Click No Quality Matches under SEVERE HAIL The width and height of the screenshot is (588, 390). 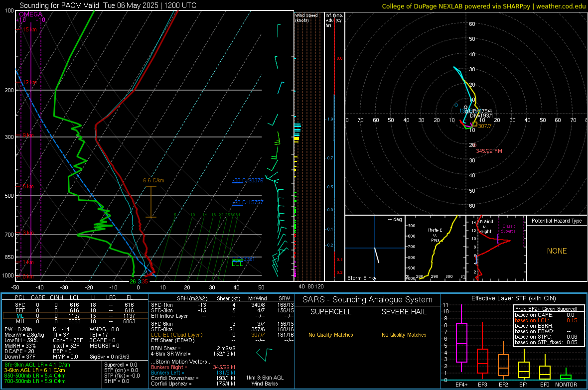pyautogui.click(x=404, y=335)
